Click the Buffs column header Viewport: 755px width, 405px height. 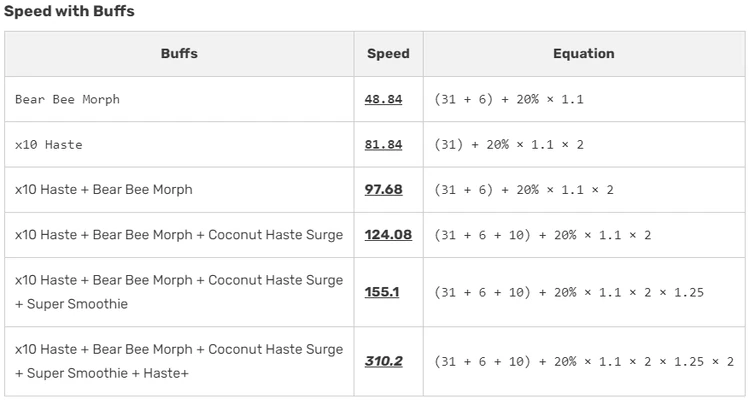coord(179,54)
